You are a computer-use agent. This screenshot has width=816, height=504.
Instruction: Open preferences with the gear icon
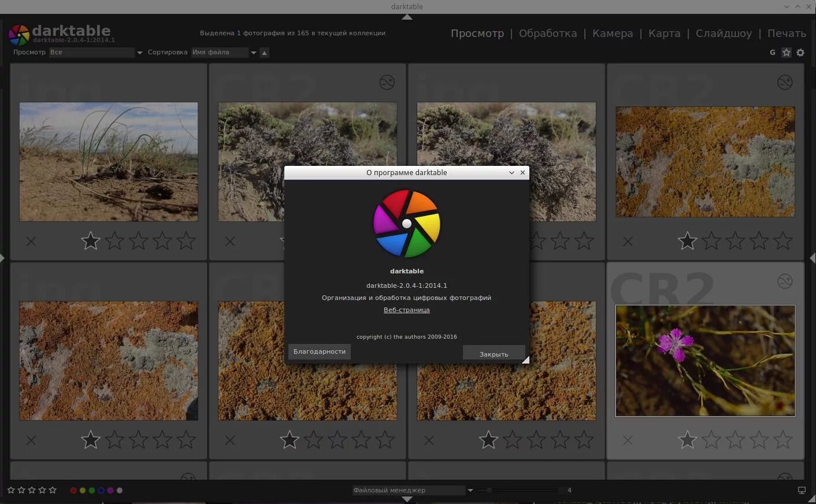(800, 53)
